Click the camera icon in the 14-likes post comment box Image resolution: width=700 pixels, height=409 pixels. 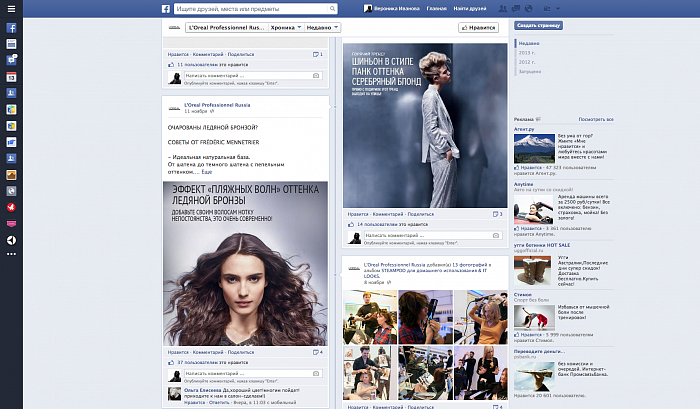pyautogui.click(x=496, y=235)
